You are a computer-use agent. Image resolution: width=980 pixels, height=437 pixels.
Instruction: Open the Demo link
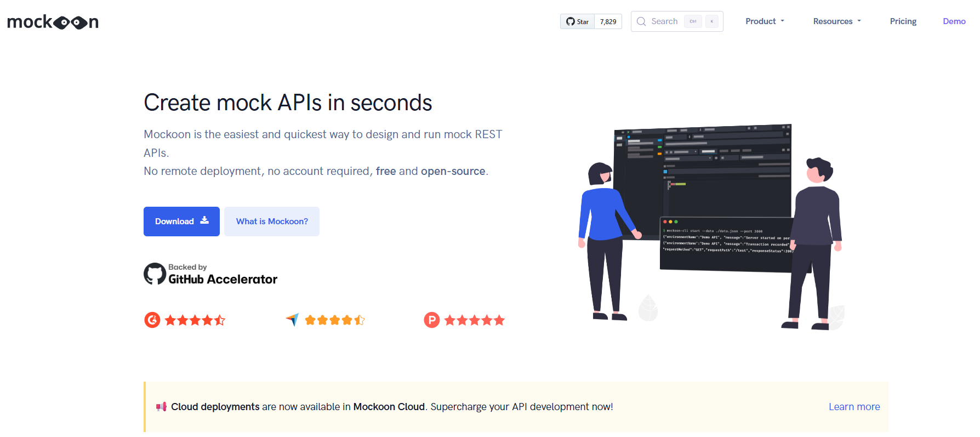954,21
